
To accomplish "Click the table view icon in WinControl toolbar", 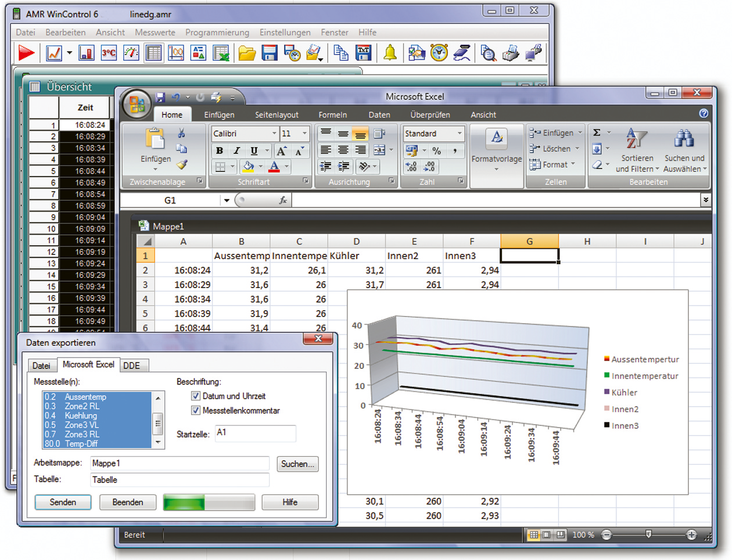I will click(154, 53).
